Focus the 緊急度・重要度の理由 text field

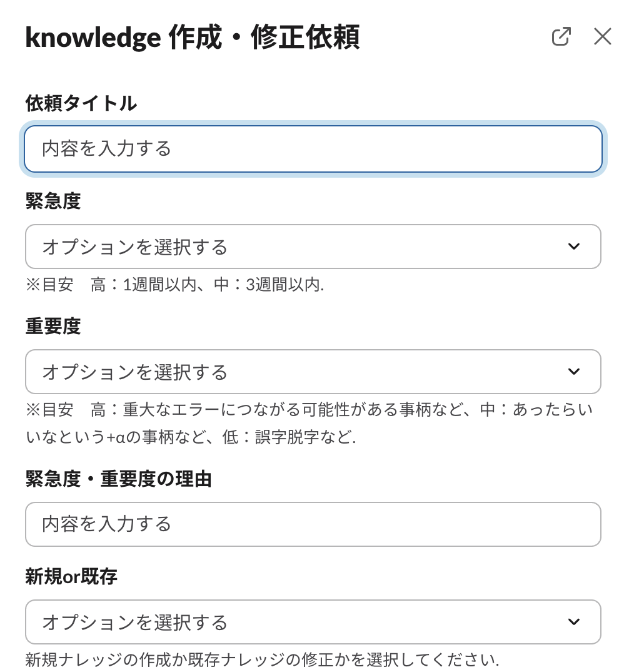(313, 524)
